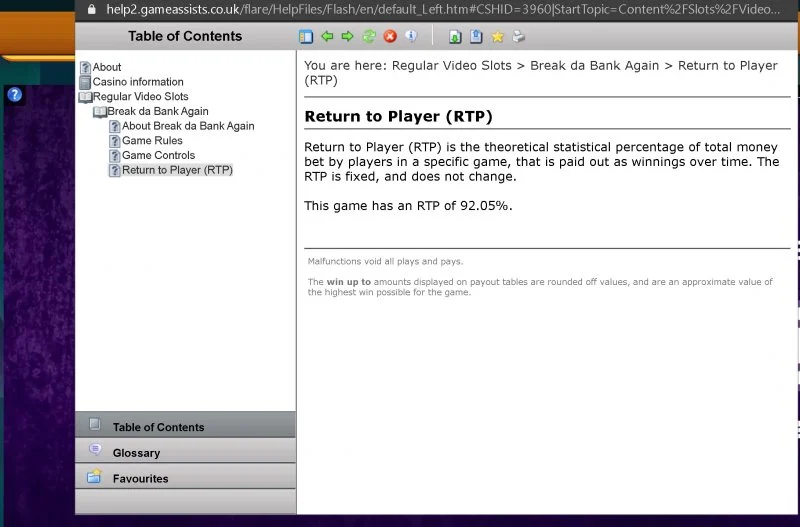Stop loading with red X icon

coord(390,36)
